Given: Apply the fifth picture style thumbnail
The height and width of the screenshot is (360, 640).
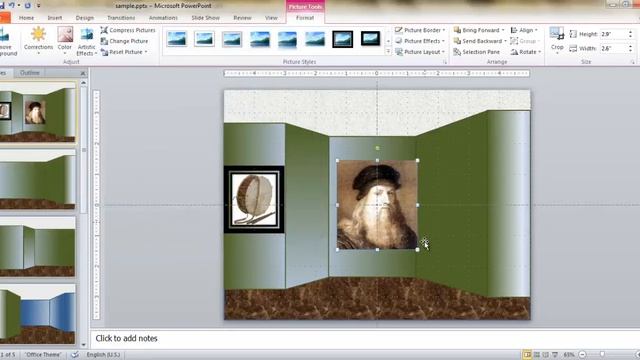Looking at the screenshot, I should pos(287,39).
